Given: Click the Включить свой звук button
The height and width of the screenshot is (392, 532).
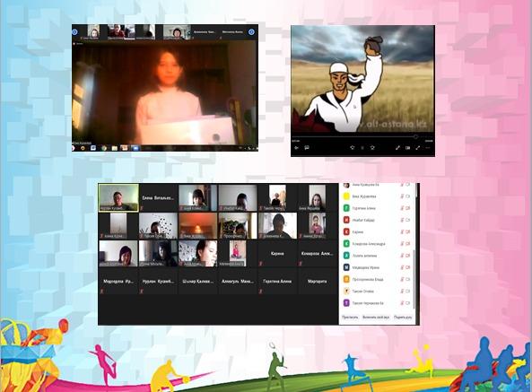Looking at the screenshot, I should (x=376, y=318).
